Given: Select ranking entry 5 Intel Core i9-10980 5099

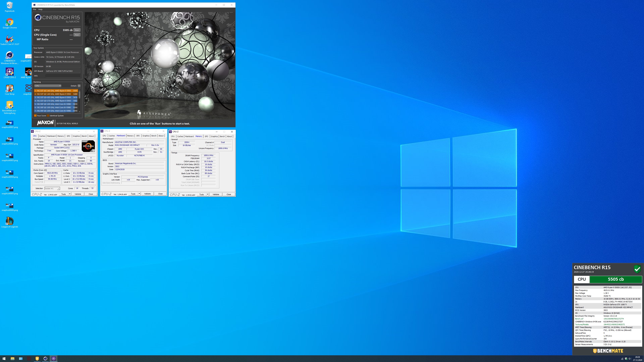Looking at the screenshot, I should [x=56, y=104].
